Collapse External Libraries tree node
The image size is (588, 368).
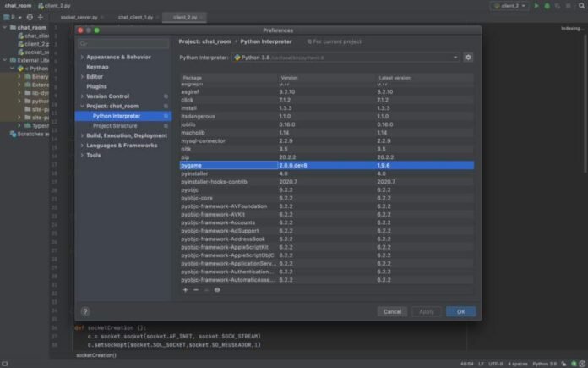pyautogui.click(x=5, y=60)
